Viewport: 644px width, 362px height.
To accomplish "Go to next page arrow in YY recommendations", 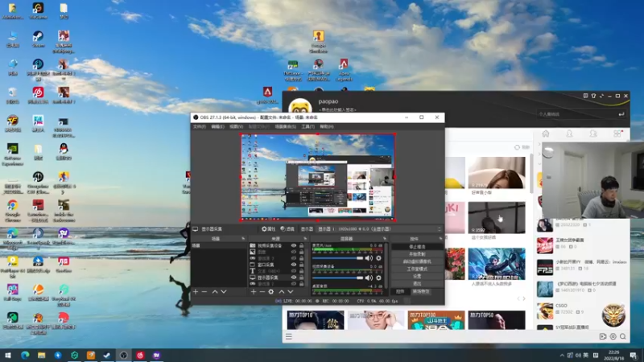I will tap(524, 298).
